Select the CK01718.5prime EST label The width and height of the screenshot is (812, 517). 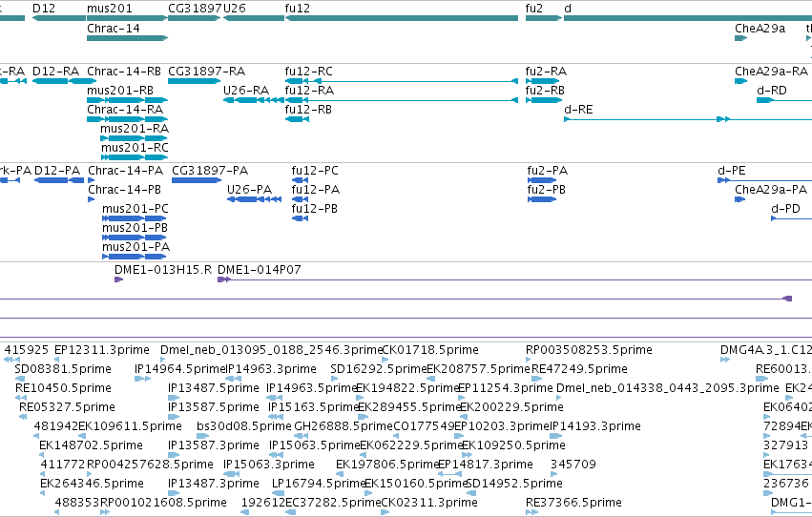pyautogui.click(x=429, y=350)
